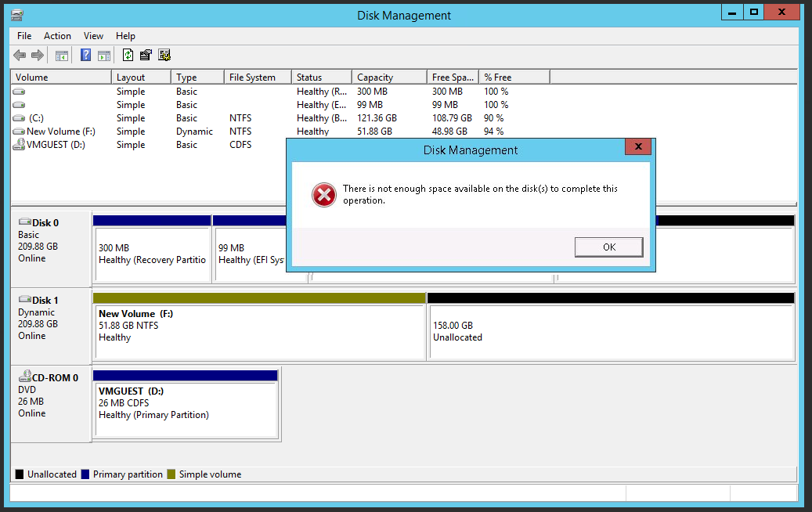The image size is (812, 512).
Task: Open the View menu
Action: 93,36
